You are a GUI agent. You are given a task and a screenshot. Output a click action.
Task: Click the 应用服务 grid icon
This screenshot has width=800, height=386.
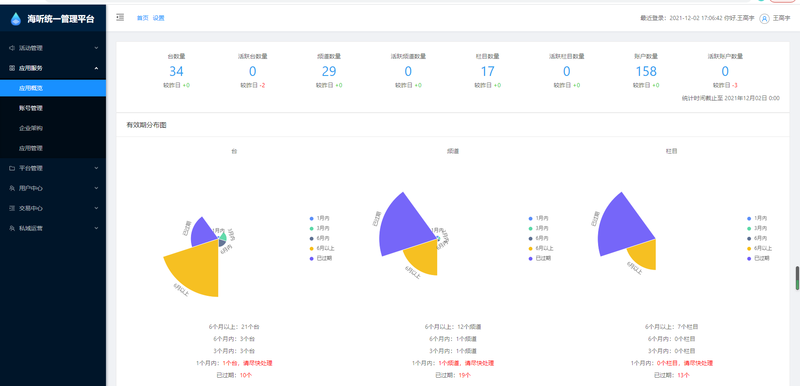click(12, 68)
